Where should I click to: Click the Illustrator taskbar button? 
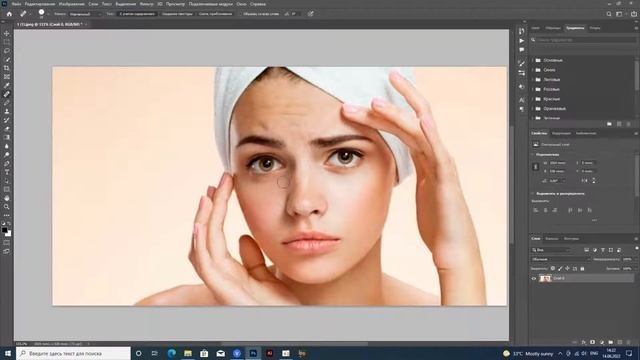pos(269,353)
